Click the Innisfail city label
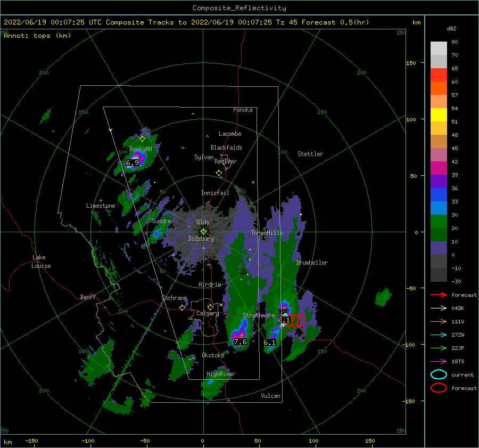479x448 pixels. (215, 193)
